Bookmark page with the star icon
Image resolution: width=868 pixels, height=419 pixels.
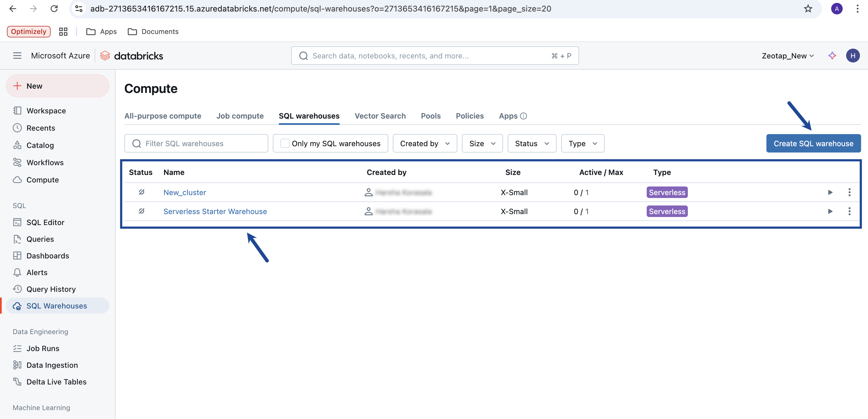(808, 9)
